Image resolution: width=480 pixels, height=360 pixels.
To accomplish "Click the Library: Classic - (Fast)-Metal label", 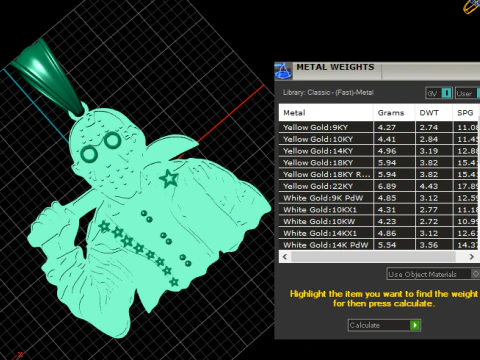I will tap(328, 93).
